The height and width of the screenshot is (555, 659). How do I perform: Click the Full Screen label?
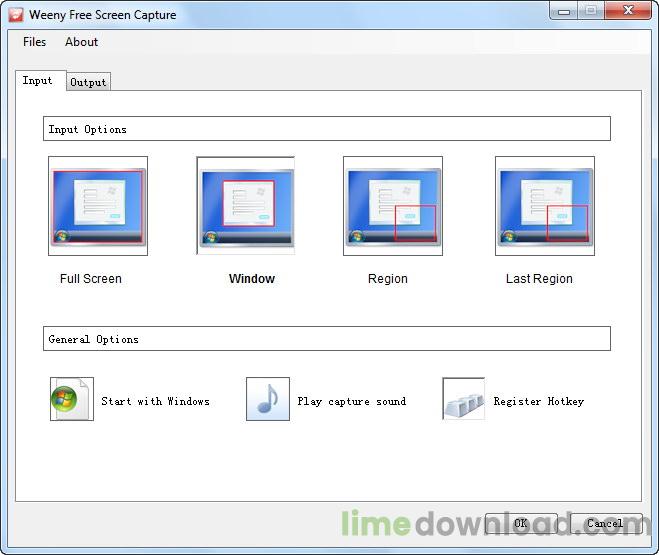coord(91,279)
